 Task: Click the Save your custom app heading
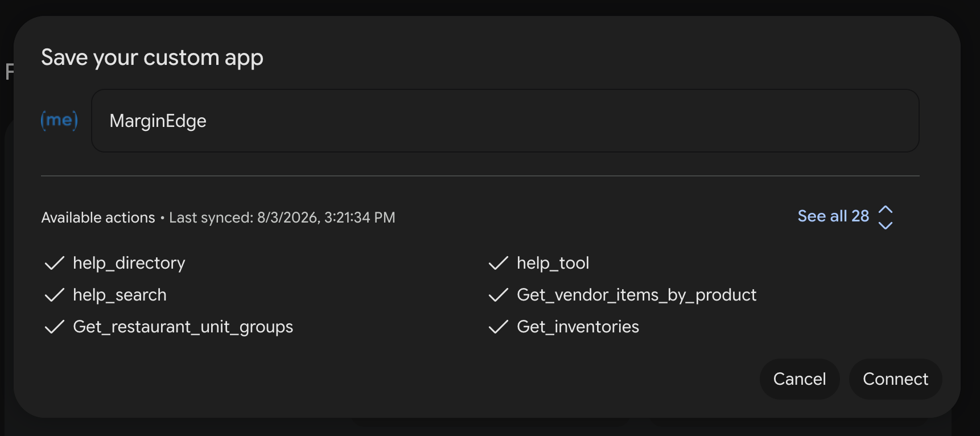(x=152, y=58)
